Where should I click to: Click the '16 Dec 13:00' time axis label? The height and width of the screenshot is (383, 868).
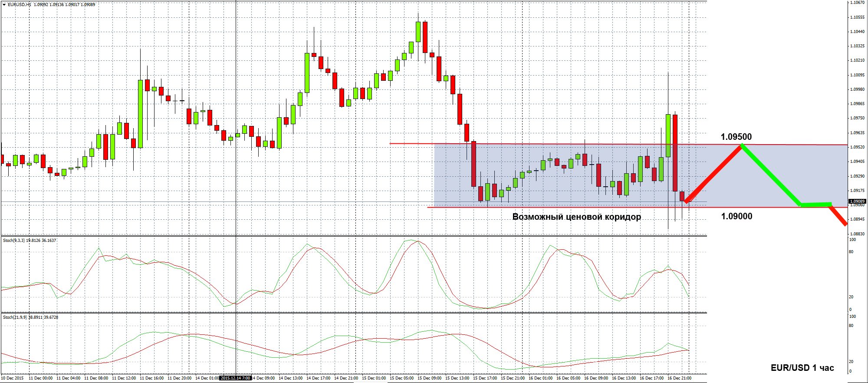point(624,378)
